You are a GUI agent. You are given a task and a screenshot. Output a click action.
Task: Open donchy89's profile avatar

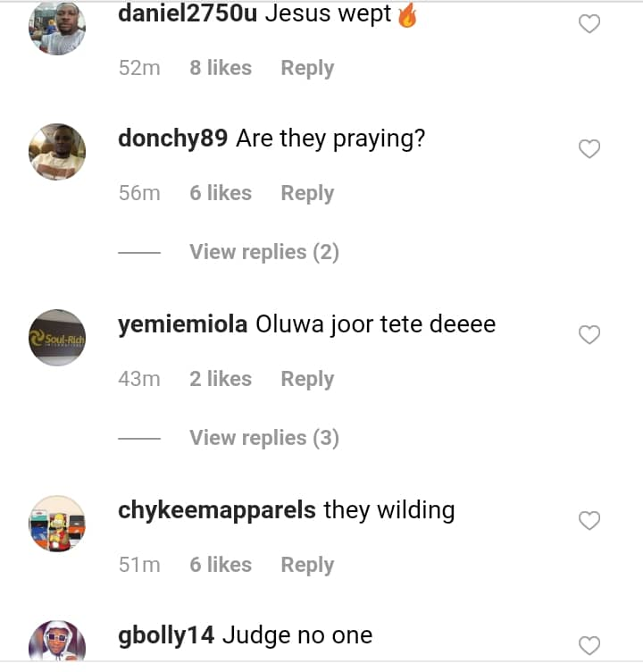point(57,152)
